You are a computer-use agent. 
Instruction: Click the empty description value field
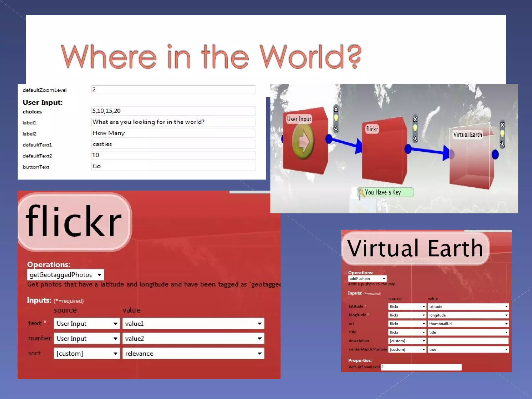point(468,341)
